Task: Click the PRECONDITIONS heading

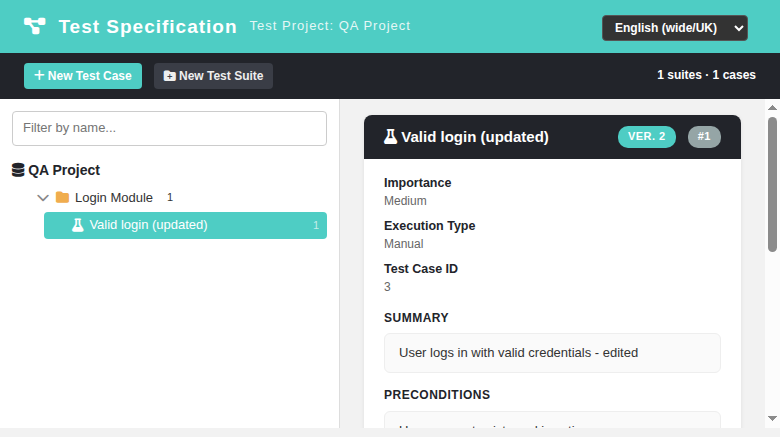Action: click(437, 395)
